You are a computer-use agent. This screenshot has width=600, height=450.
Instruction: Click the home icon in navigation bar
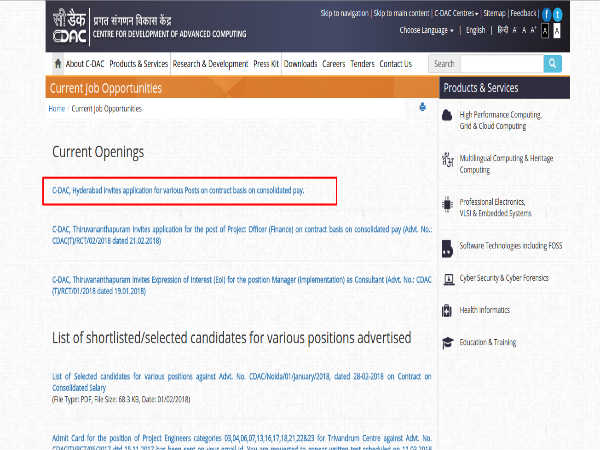tap(58, 64)
